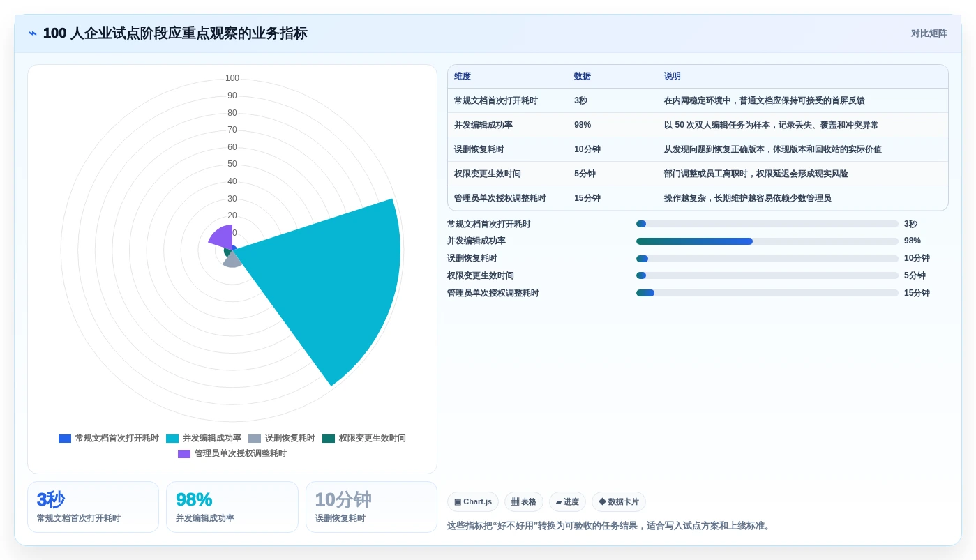
Task: Click the 维度 column header
Action: [463, 77]
